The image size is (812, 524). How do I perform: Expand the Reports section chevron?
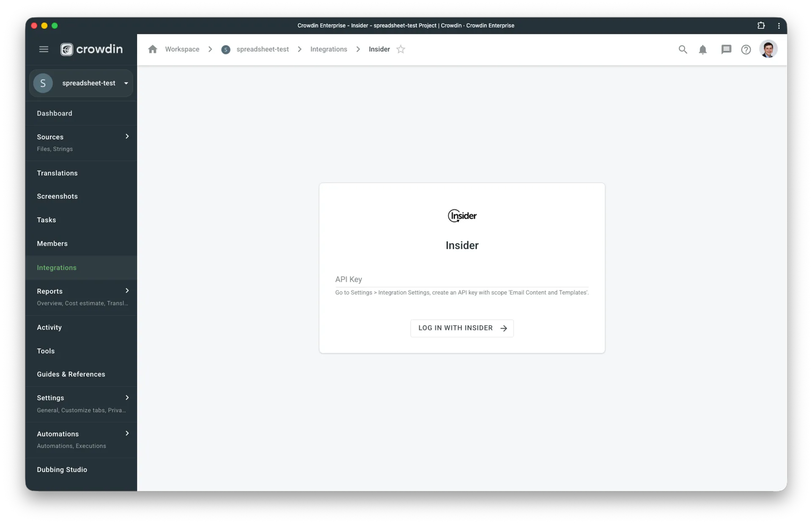[x=127, y=291]
